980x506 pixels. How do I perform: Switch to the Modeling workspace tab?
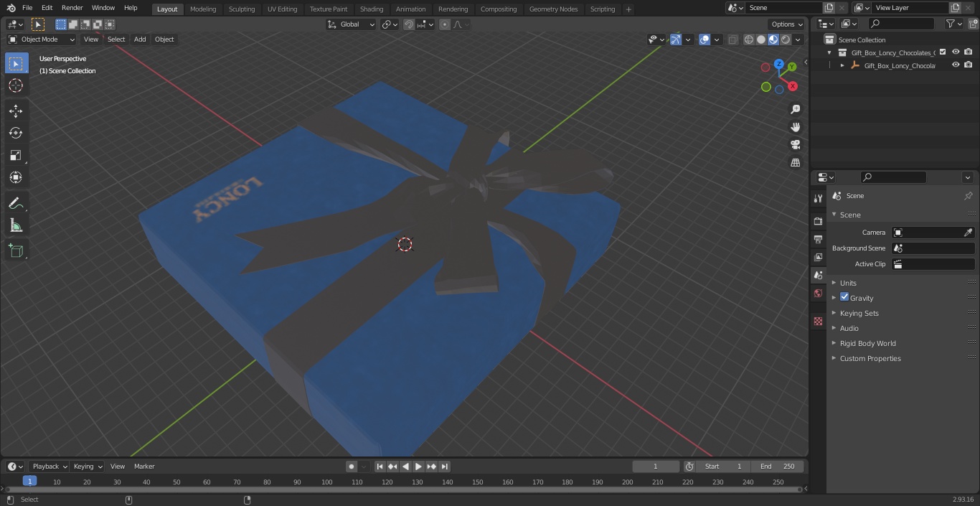[203, 9]
